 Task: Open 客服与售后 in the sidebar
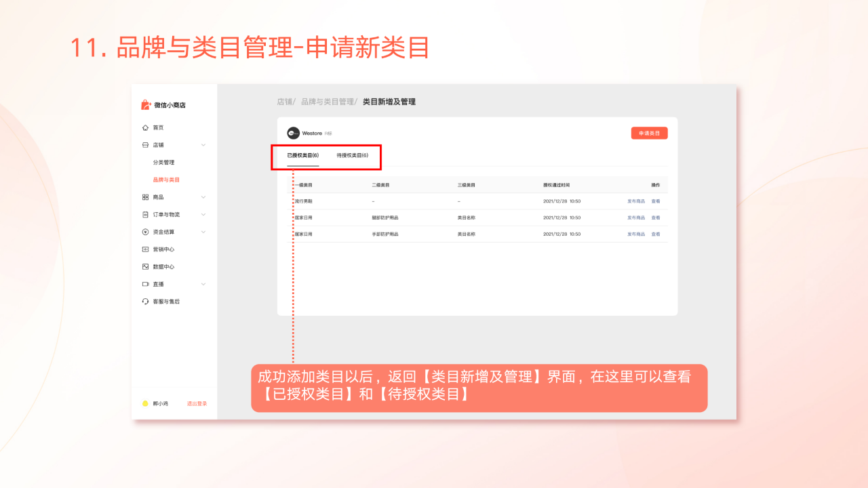166,302
